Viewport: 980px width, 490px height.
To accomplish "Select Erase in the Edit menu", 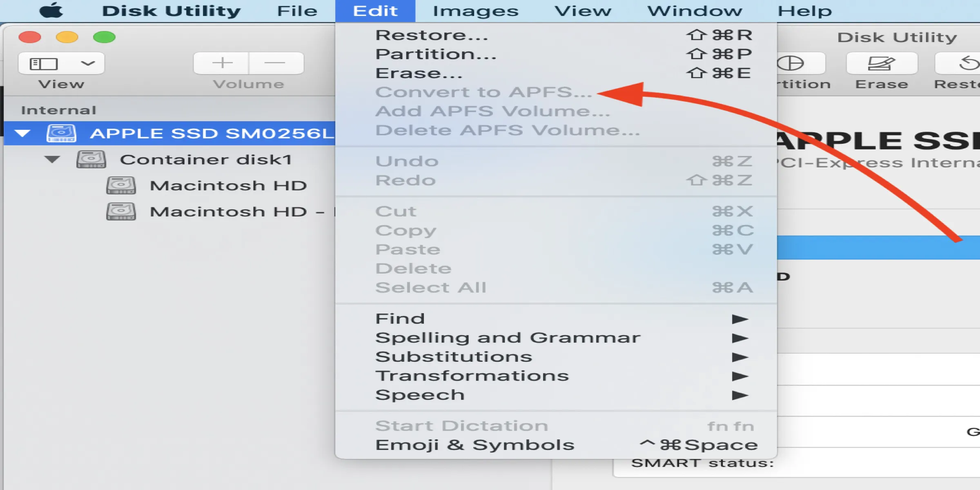I will click(419, 73).
